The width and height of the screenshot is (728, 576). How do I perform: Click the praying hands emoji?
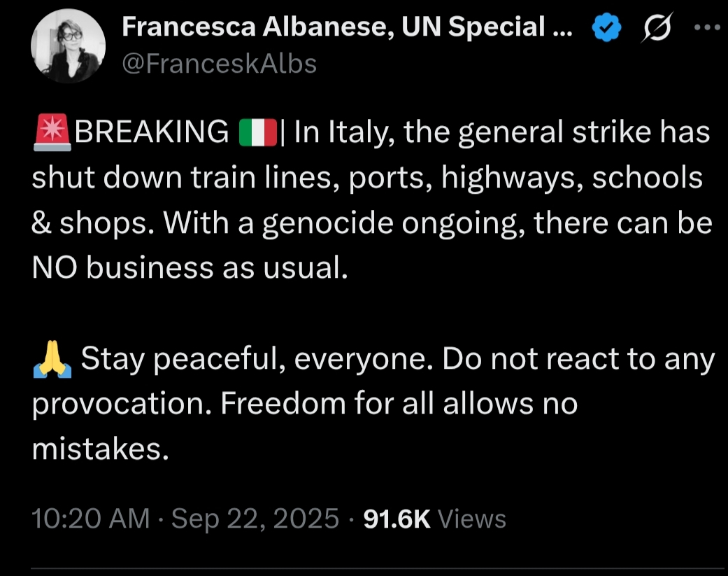point(52,360)
